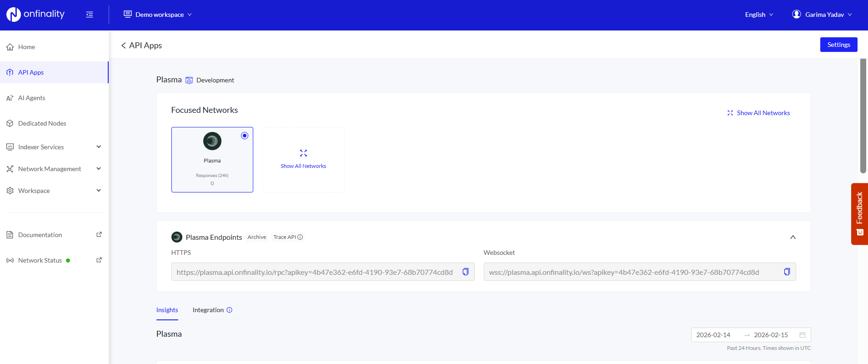Copy the HTTPS endpoint URL
The height and width of the screenshot is (364, 868).
click(x=466, y=272)
